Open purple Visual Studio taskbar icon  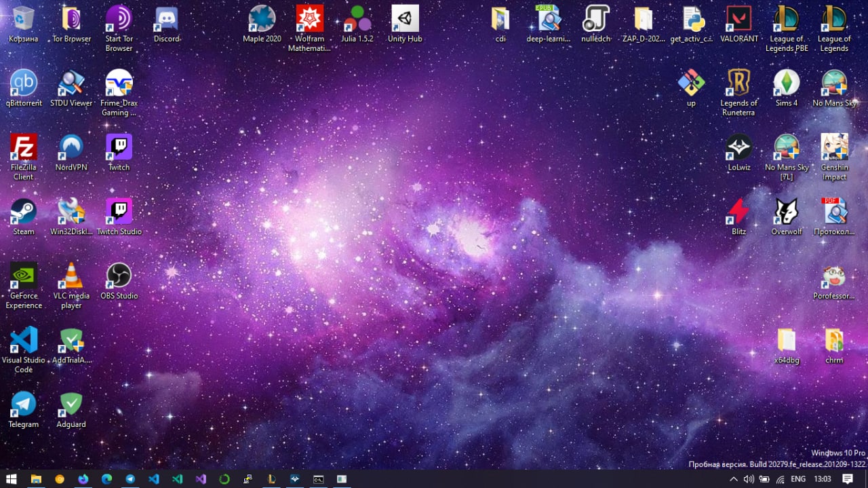click(201, 478)
